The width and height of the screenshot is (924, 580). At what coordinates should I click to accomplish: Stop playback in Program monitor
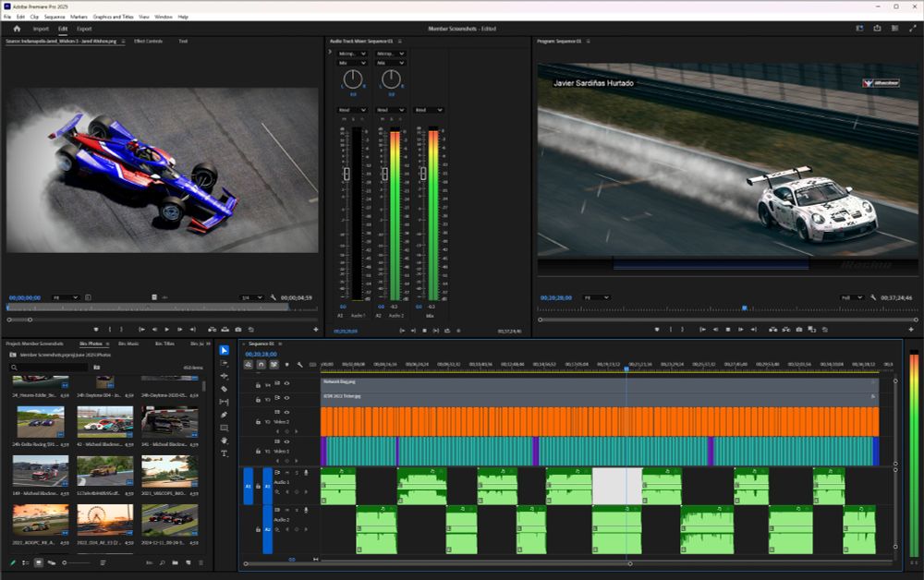[728, 330]
